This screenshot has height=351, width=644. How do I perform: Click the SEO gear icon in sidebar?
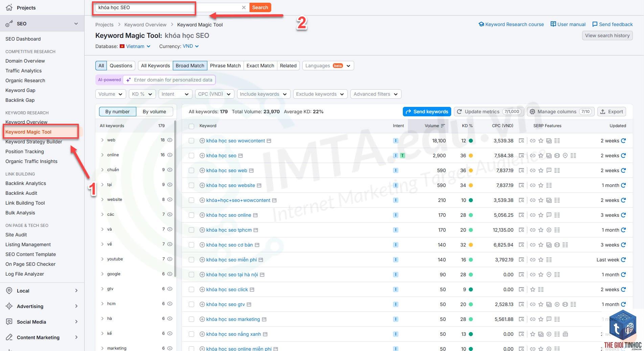(x=9, y=24)
